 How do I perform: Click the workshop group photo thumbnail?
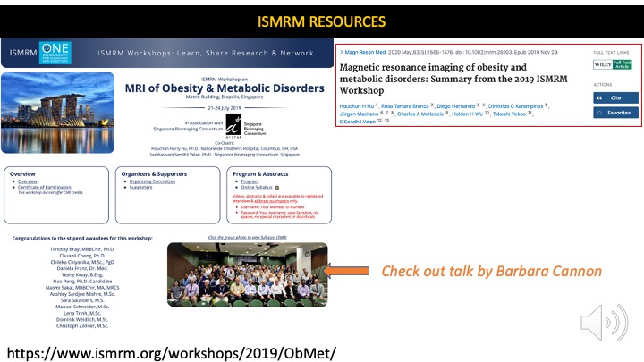247,274
